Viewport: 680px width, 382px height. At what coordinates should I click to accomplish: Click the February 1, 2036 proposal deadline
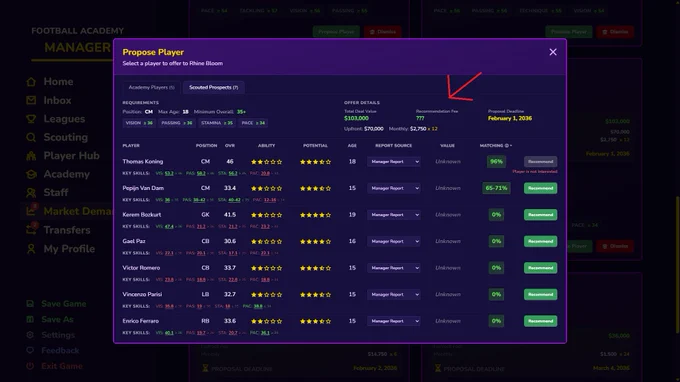[x=510, y=118]
